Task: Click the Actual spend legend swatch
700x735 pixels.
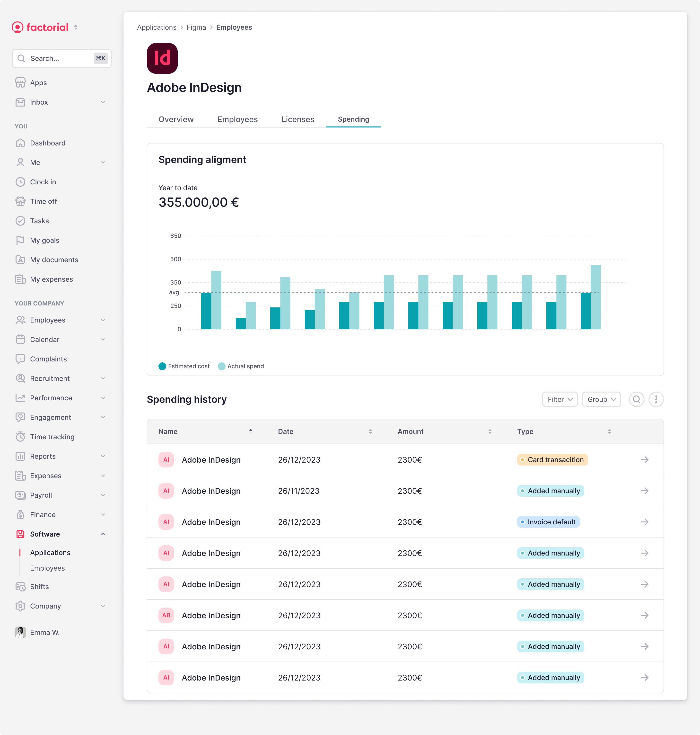Action: point(221,366)
